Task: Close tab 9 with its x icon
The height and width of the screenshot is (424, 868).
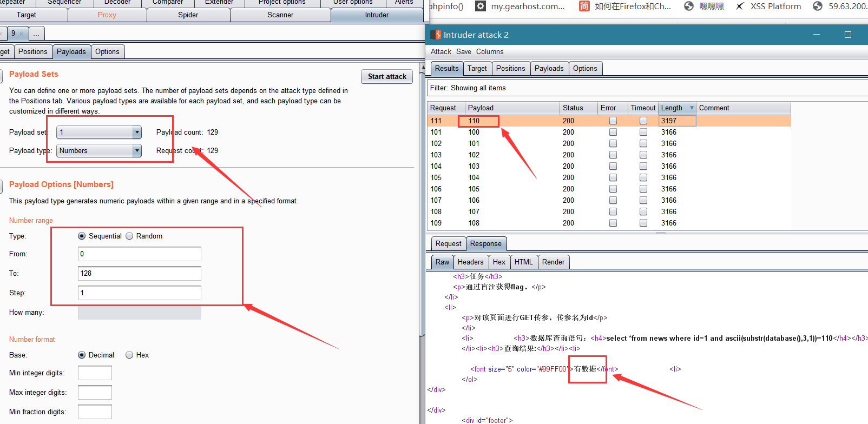Action: point(21,34)
